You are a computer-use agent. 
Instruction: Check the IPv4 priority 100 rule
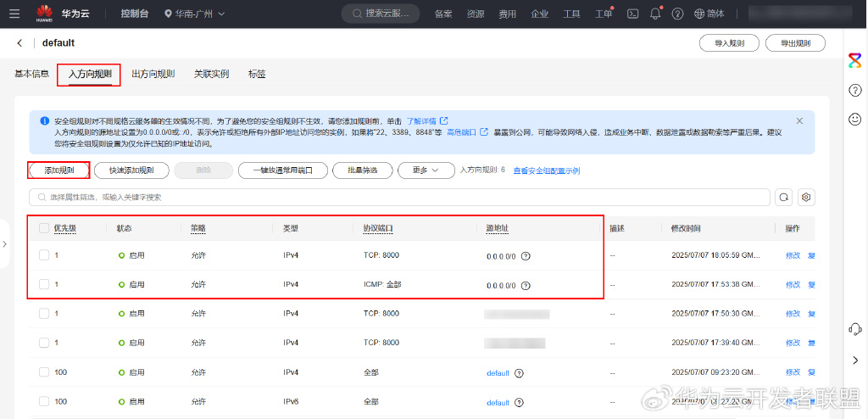(x=44, y=372)
